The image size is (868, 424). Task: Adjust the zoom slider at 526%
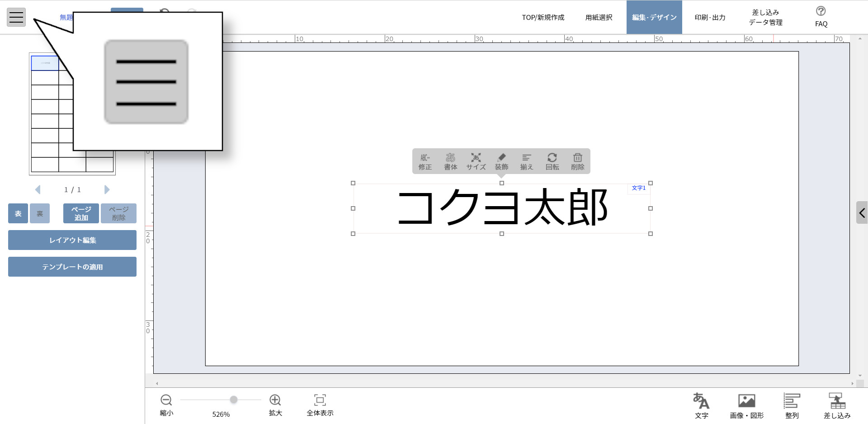coord(233,400)
